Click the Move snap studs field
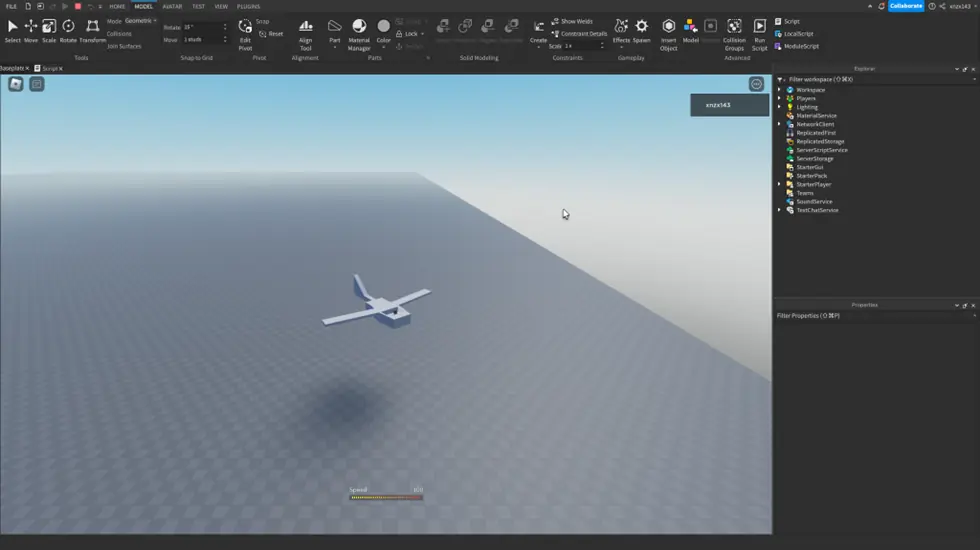Screen dimensions: 980x550 203,39
